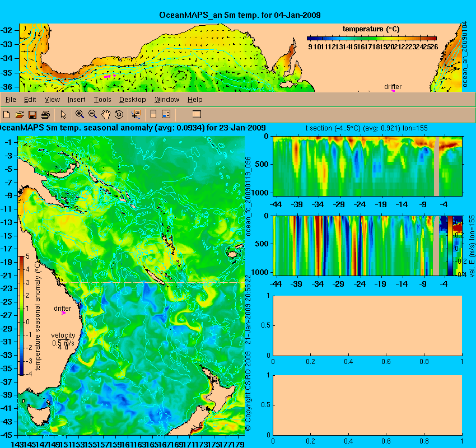Select the Zoom In magnifier tool
The height and width of the screenshot is (448, 476).
[80, 114]
